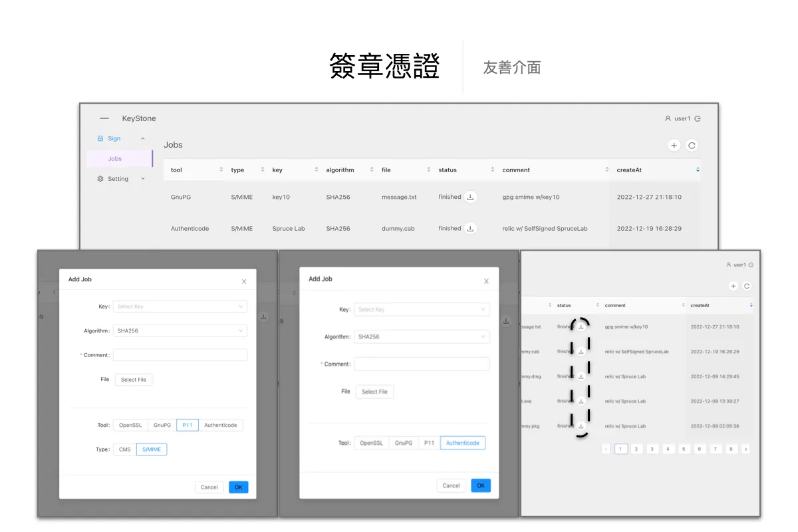Viewport: 798px width, 532px height.
Task: Open the Algorithm SHA256 dropdown
Action: 180,331
